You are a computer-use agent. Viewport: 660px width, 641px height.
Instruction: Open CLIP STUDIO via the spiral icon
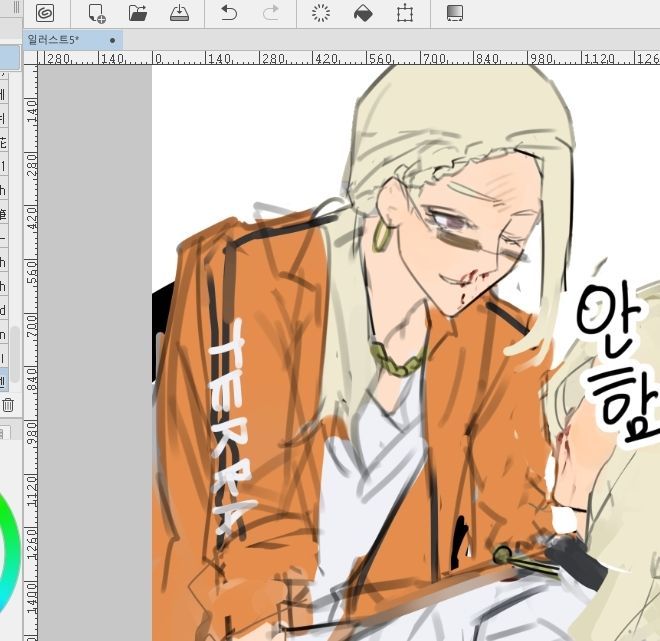45,13
